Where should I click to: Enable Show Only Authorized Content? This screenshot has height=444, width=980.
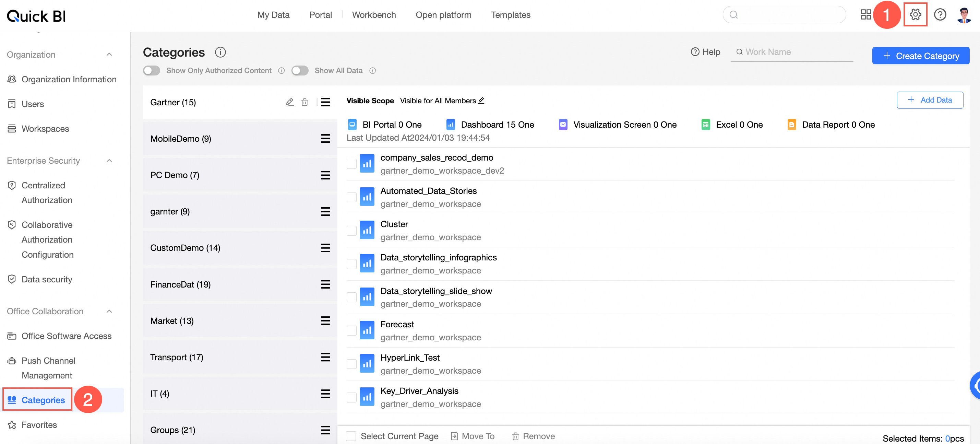(152, 70)
